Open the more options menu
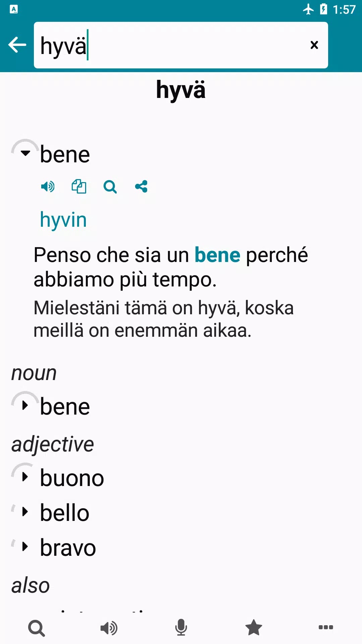This screenshot has height=644, width=362. [326, 628]
